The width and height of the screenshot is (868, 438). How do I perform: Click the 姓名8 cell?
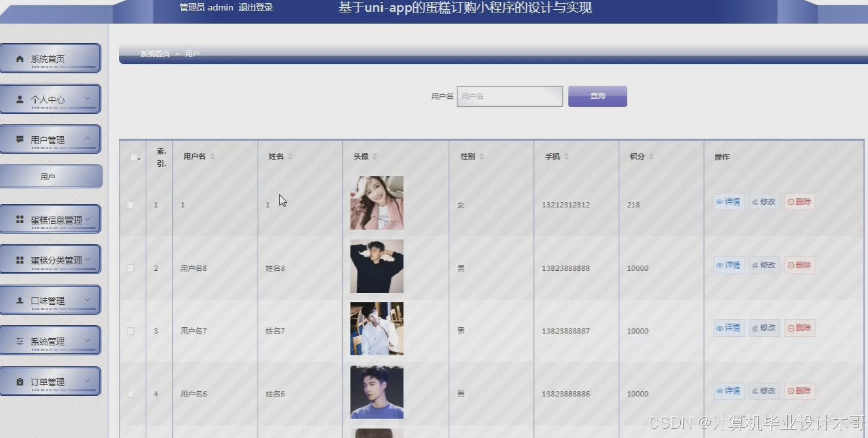pos(275,268)
